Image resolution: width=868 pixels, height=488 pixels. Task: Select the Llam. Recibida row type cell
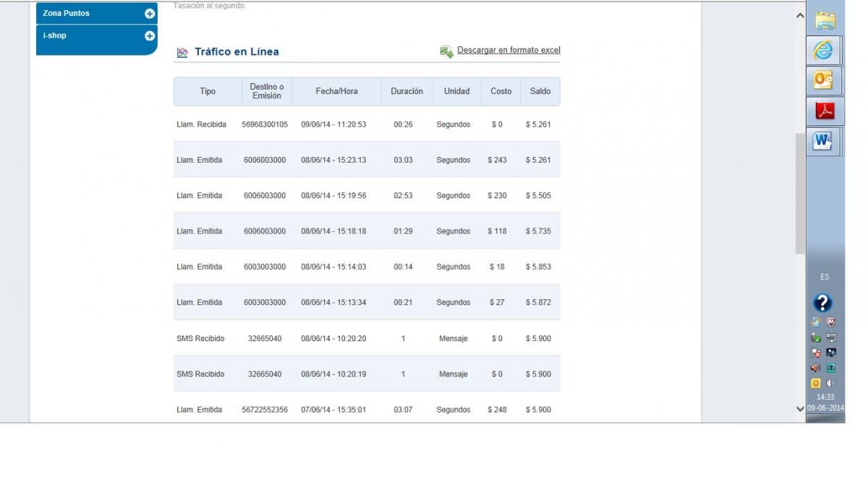pyautogui.click(x=202, y=124)
